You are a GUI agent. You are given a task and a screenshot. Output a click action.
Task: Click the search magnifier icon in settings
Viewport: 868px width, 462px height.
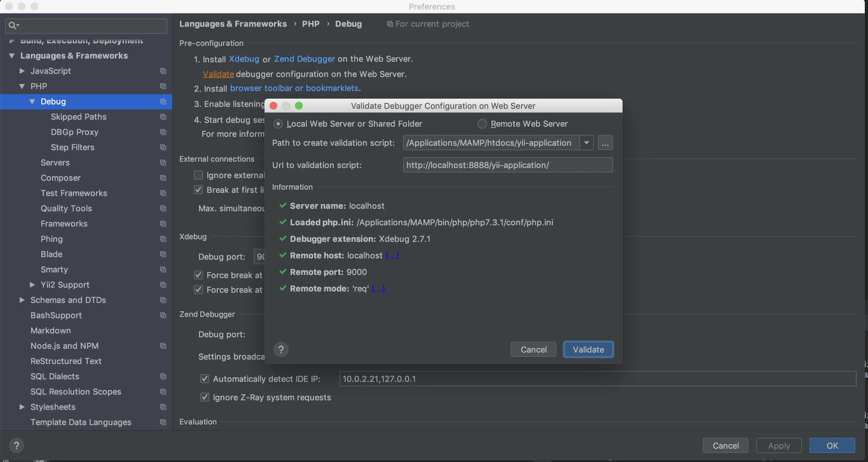(13, 25)
